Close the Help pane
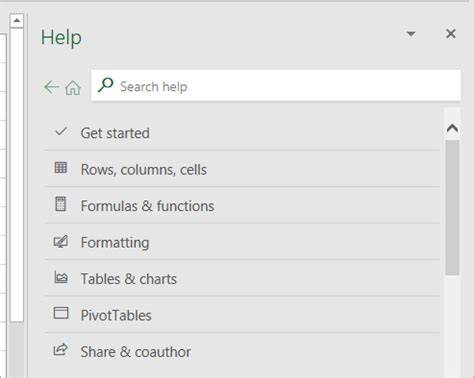Viewport: 474px width, 378px height. 451,34
